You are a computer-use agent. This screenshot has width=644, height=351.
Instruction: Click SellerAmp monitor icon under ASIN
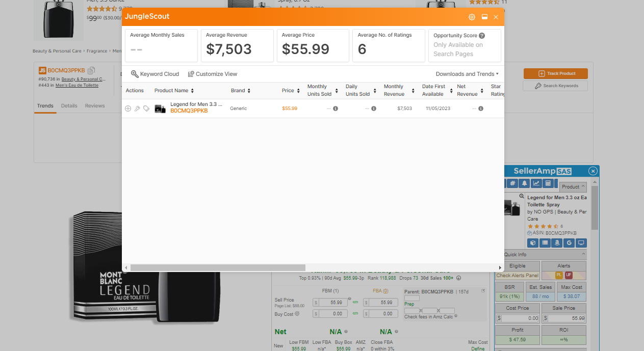click(581, 243)
